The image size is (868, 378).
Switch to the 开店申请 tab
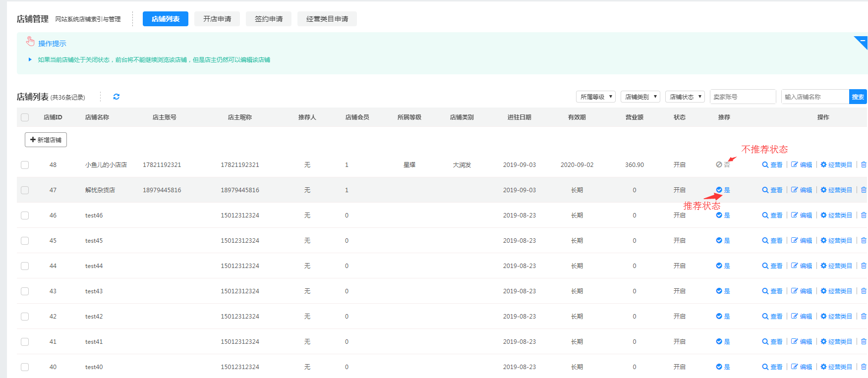[217, 19]
